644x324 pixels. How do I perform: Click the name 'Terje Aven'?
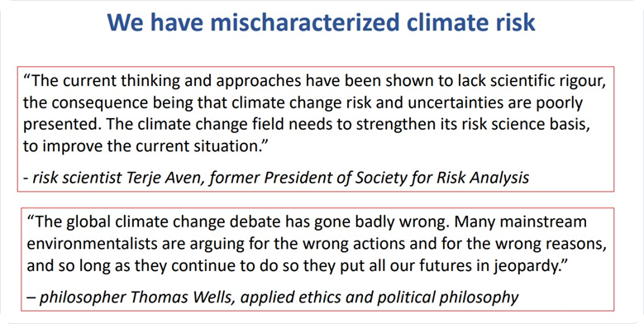click(x=165, y=178)
